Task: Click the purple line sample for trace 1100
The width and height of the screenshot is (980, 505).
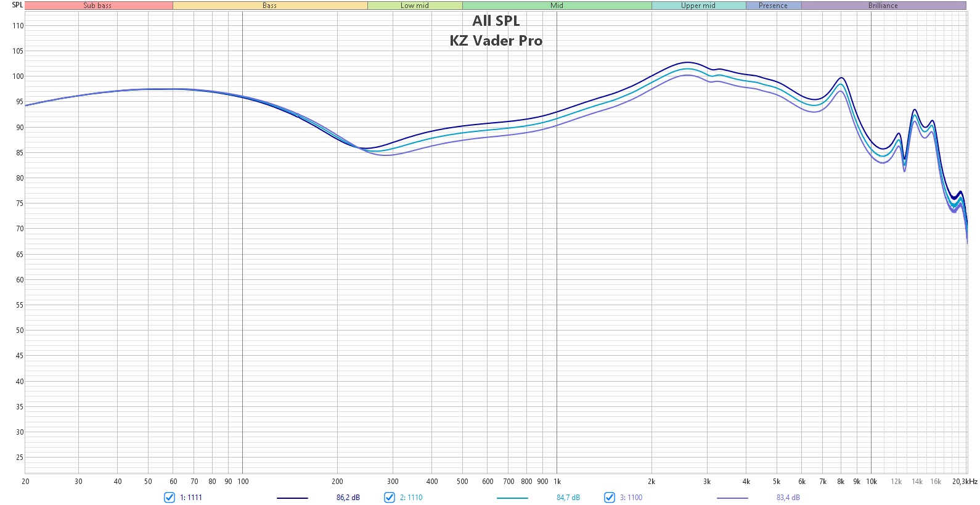Action: tap(732, 498)
